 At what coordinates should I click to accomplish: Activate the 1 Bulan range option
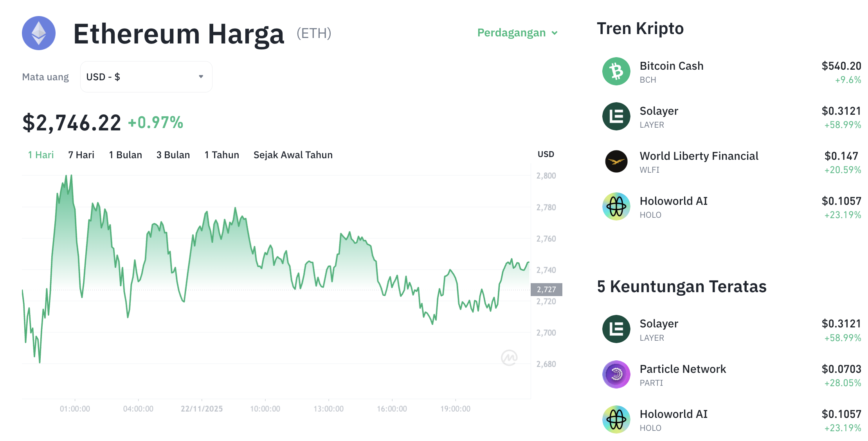pos(125,155)
